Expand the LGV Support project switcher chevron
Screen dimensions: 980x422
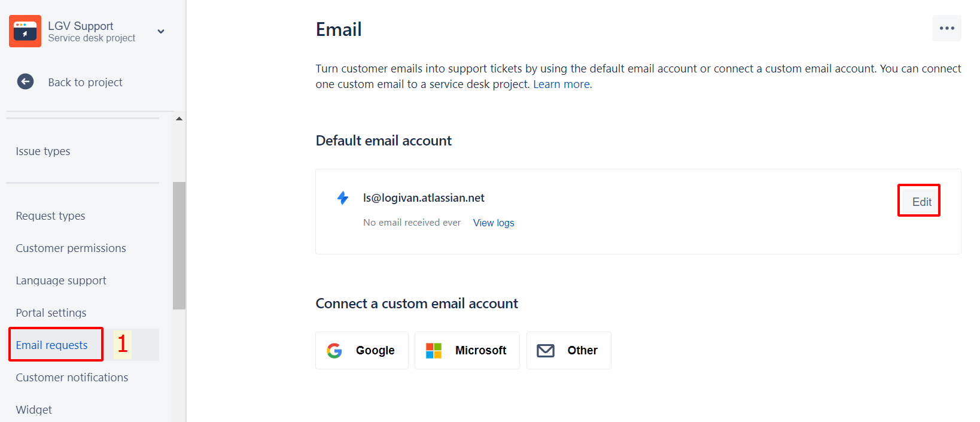coord(161,31)
